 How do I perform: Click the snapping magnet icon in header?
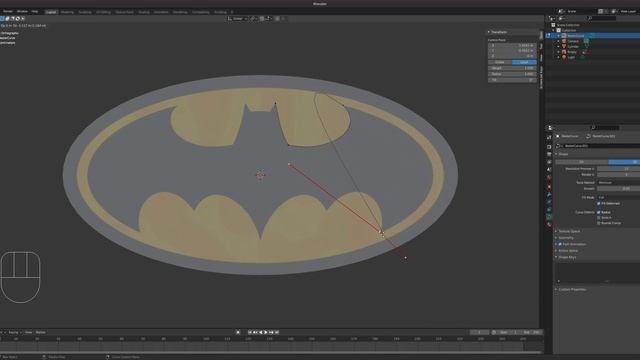click(x=262, y=18)
